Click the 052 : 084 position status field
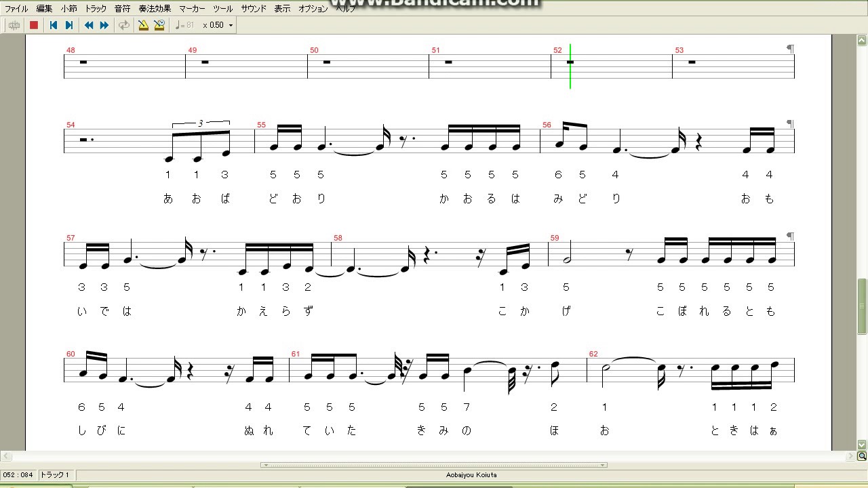The height and width of the screenshot is (488, 868). pos(18,475)
